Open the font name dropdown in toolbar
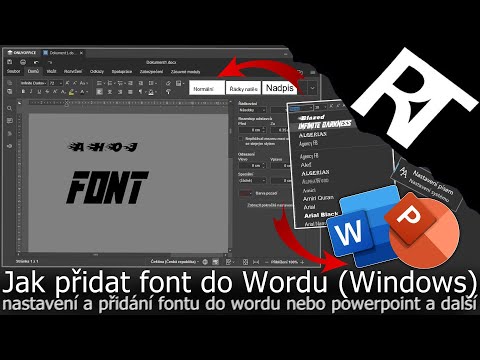The width and height of the screenshot is (480, 360). coord(33,83)
